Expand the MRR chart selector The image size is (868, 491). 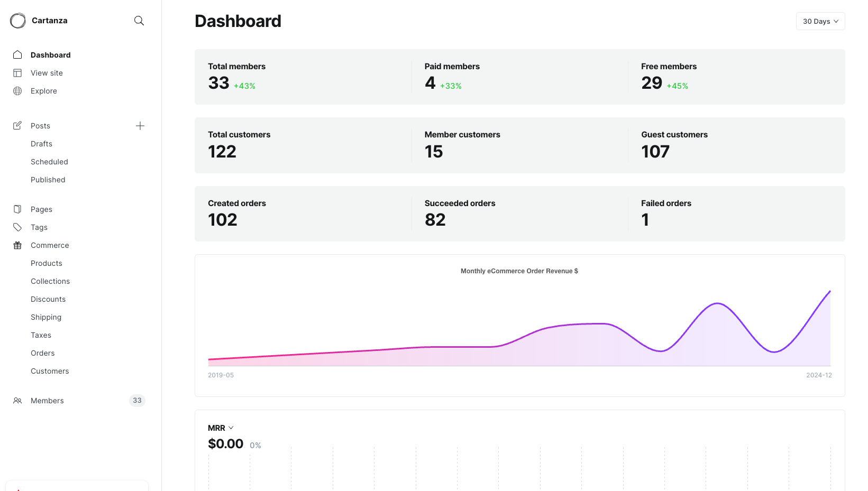click(x=221, y=428)
